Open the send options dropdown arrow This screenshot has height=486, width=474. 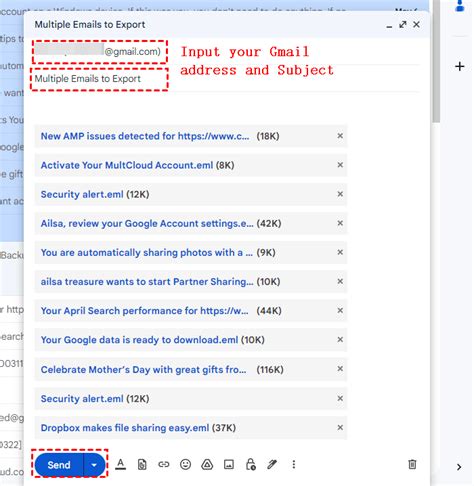pos(94,465)
